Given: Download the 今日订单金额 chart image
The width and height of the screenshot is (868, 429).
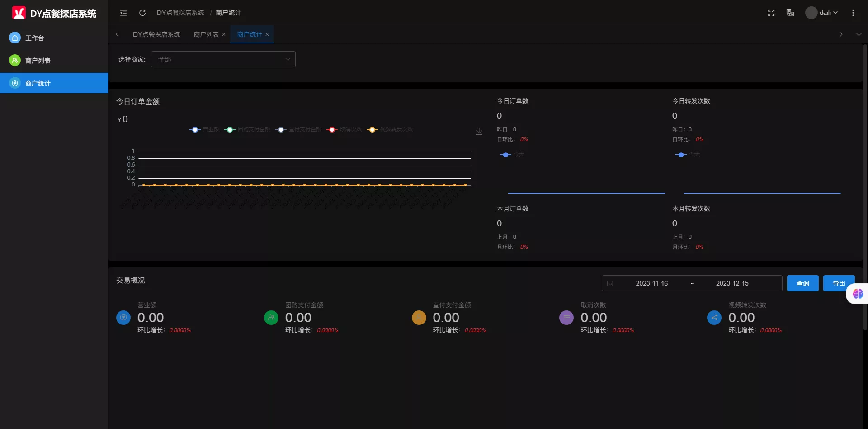Looking at the screenshot, I should (x=479, y=132).
